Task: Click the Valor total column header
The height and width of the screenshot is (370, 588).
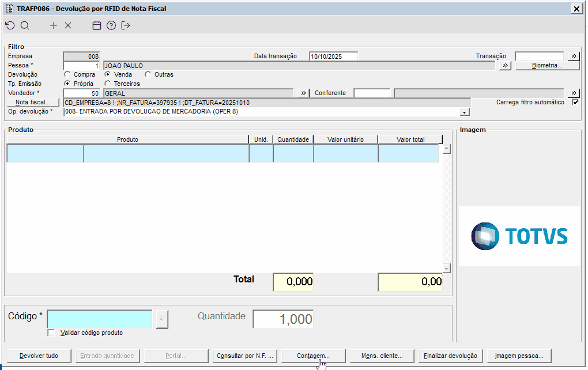Action: (410, 139)
